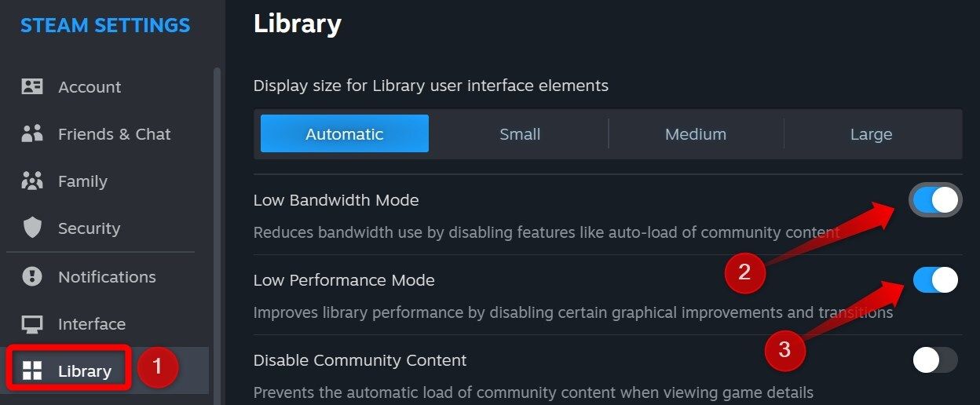Click the Family group icon

(32, 181)
